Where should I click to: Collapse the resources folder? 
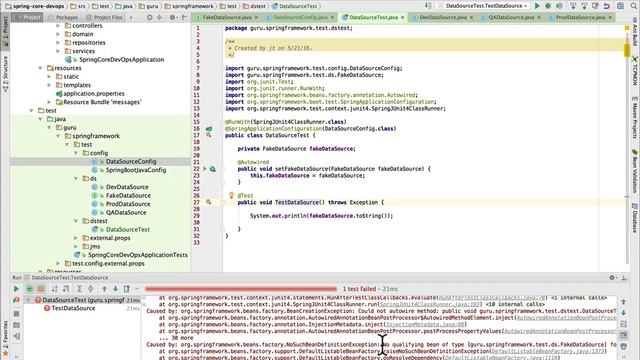pos(40,68)
